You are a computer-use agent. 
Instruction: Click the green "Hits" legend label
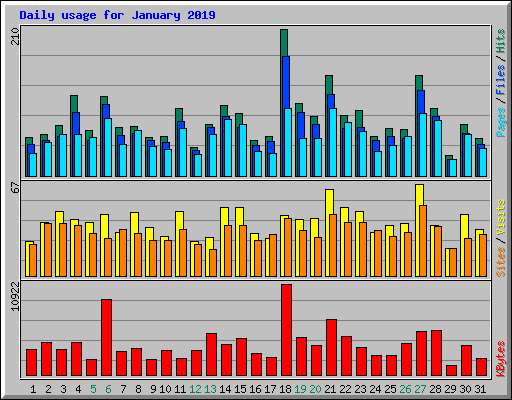[x=500, y=41]
